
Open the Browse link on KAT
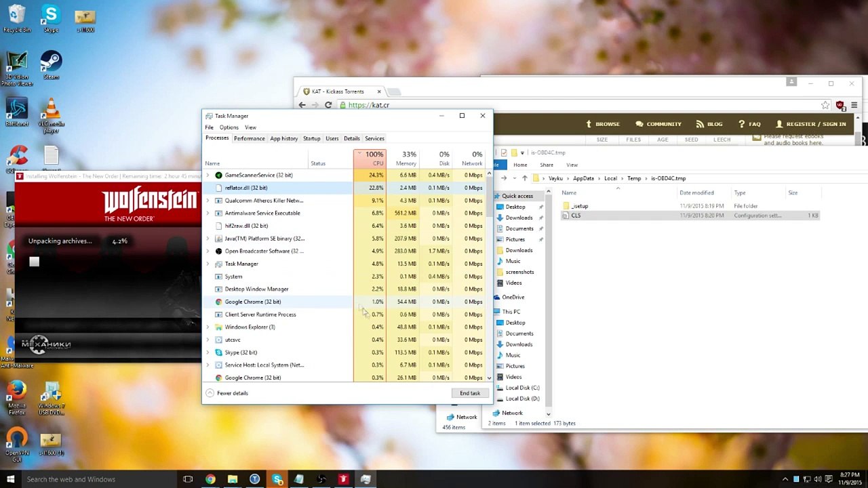(603, 124)
